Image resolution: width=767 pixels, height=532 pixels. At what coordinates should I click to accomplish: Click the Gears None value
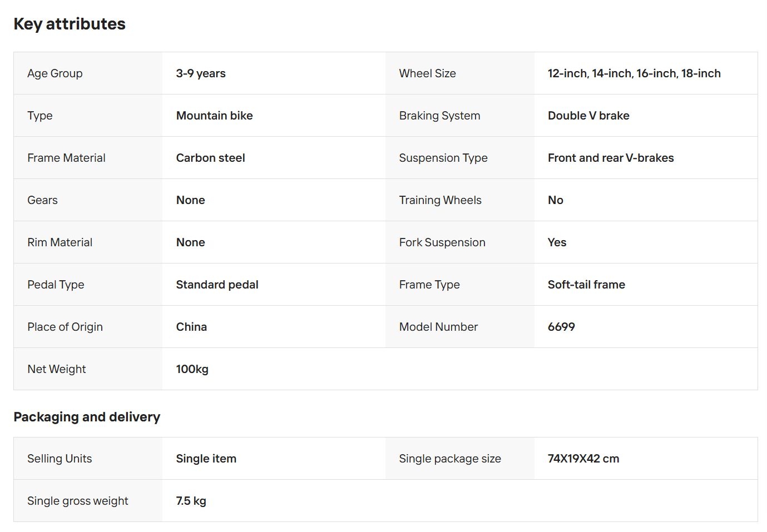191,200
